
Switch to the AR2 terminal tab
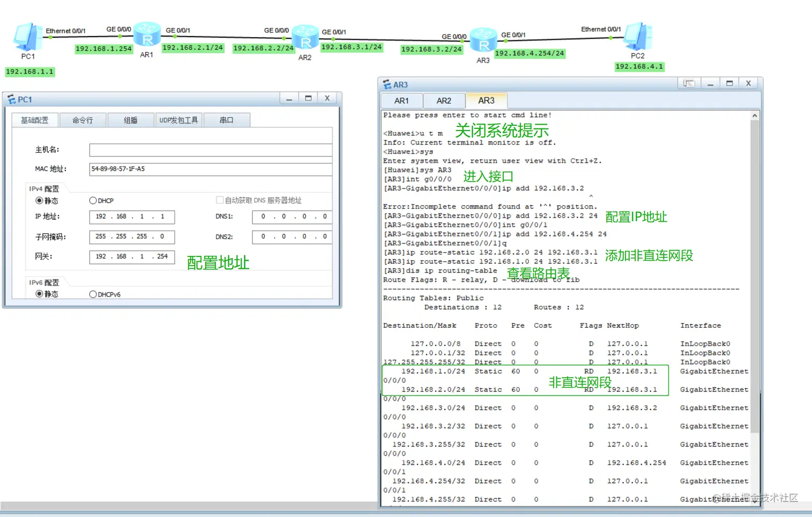point(444,100)
